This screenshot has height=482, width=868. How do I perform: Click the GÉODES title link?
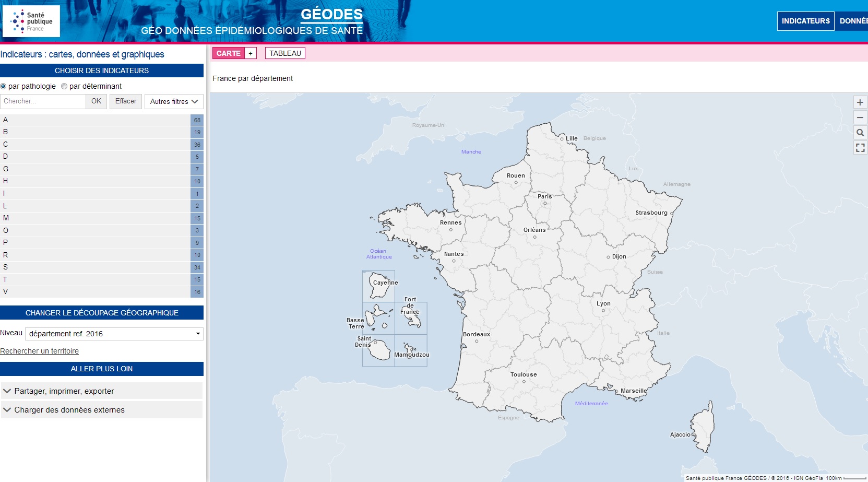tap(331, 15)
